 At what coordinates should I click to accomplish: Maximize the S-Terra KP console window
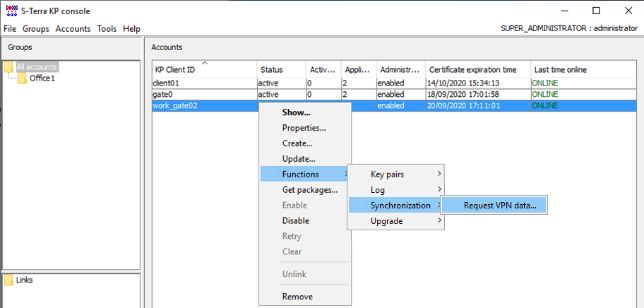click(x=596, y=11)
